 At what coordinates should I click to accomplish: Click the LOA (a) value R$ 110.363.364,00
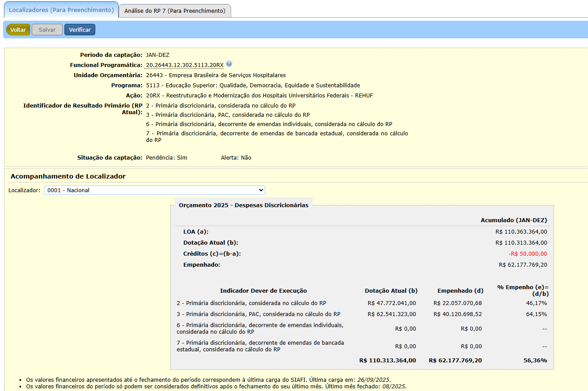[521, 231]
